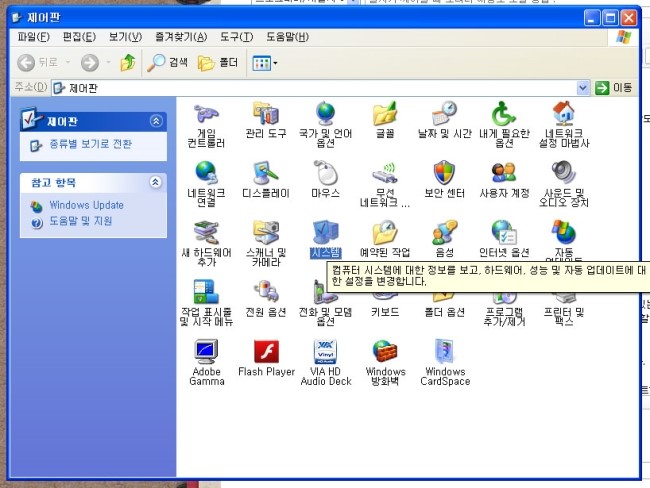Open the 도구(T) menu
The width and height of the screenshot is (650, 488).
pyautogui.click(x=236, y=37)
